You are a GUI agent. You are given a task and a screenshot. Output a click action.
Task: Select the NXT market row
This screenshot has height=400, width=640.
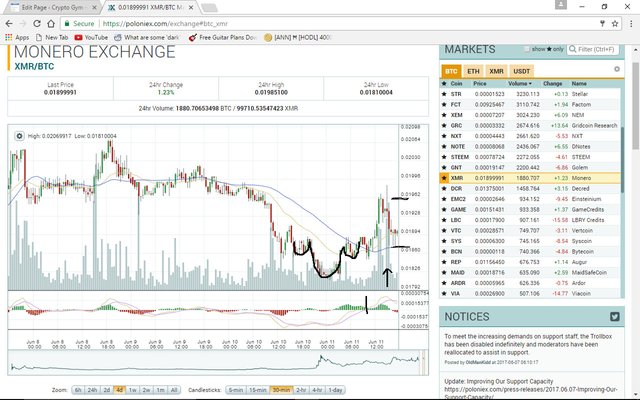(530, 136)
